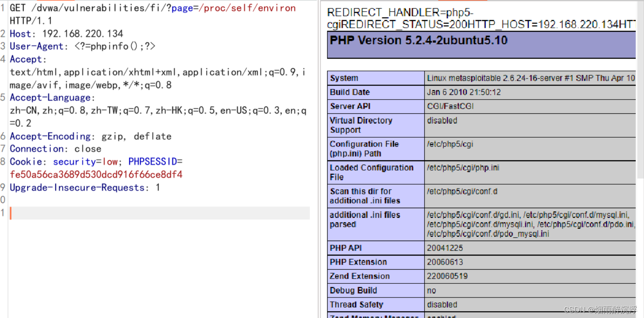Click the System row label
644x318 pixels.
(344, 78)
